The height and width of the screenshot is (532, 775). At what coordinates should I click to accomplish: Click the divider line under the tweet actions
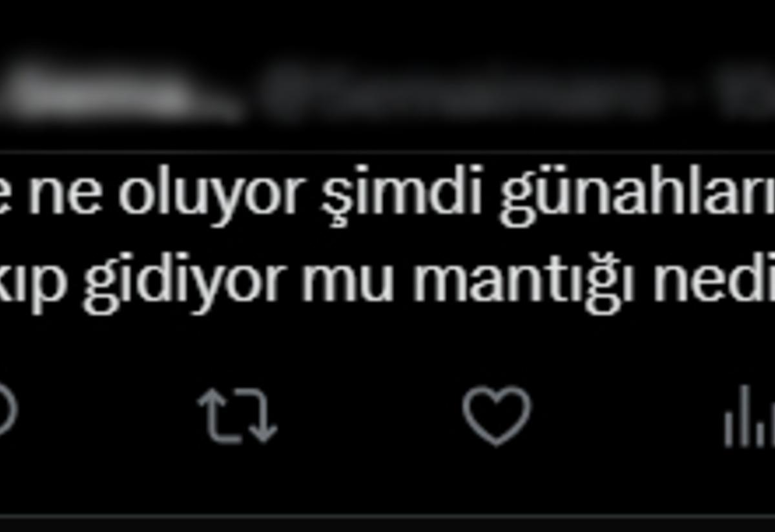click(x=387, y=517)
